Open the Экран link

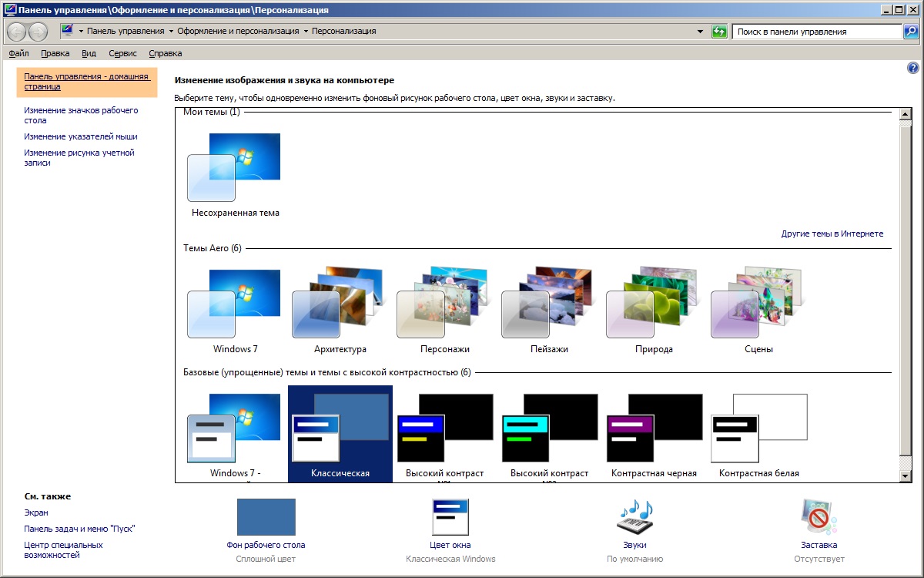(x=36, y=512)
